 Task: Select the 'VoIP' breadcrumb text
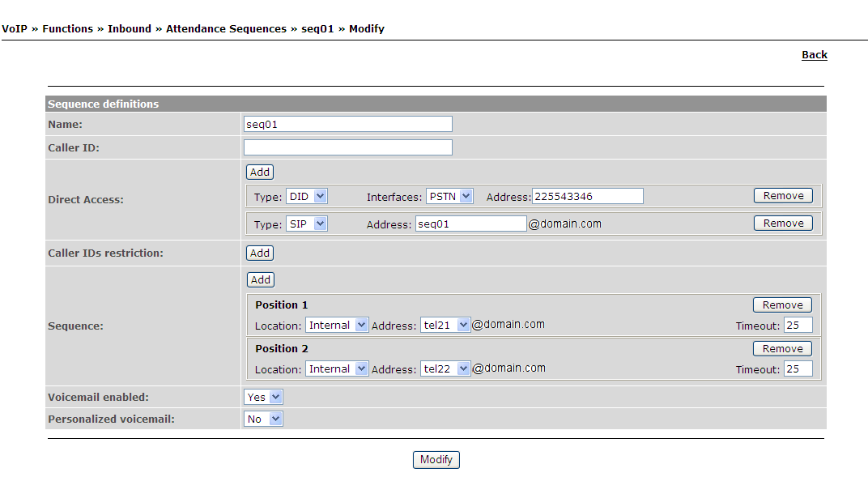click(15, 29)
